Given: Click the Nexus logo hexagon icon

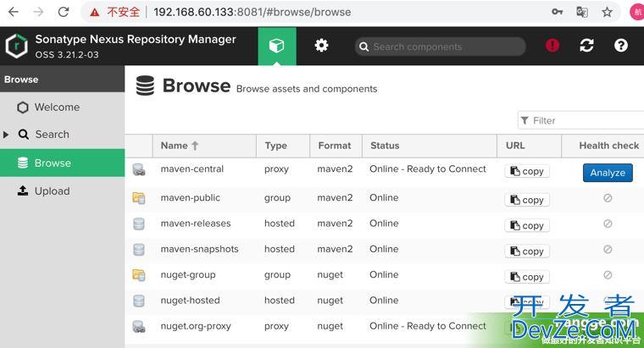Looking at the screenshot, I should click(16, 46).
